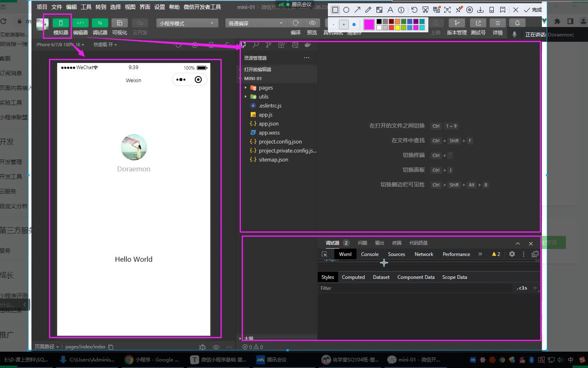Screen dimensions: 588x368
Task: Select small brush size dot
Action: [334, 25]
